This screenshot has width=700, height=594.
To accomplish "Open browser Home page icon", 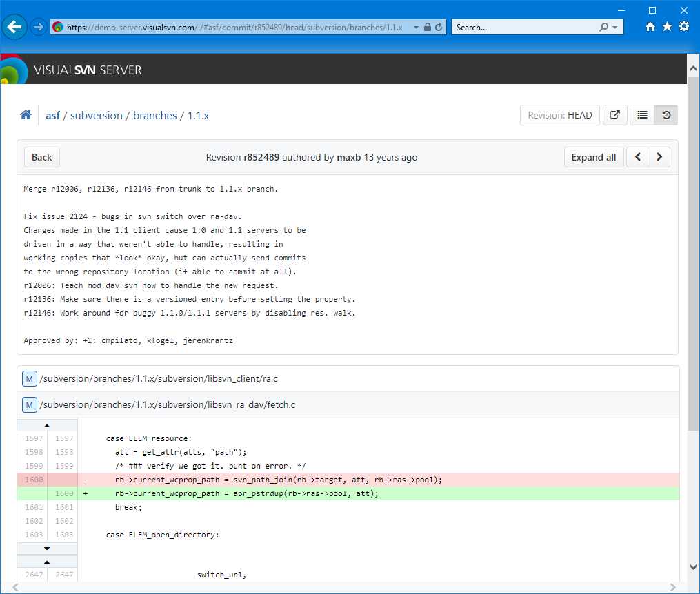I will [650, 27].
